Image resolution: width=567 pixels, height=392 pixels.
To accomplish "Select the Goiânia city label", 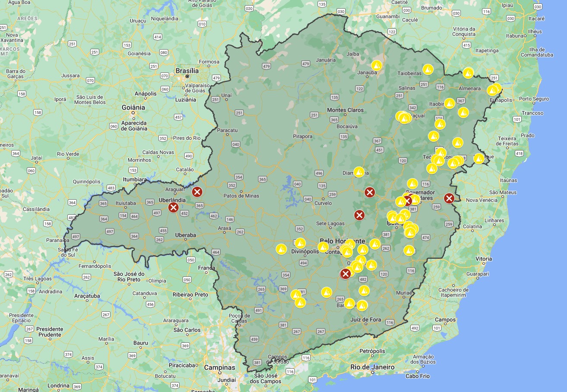I will [x=133, y=107].
